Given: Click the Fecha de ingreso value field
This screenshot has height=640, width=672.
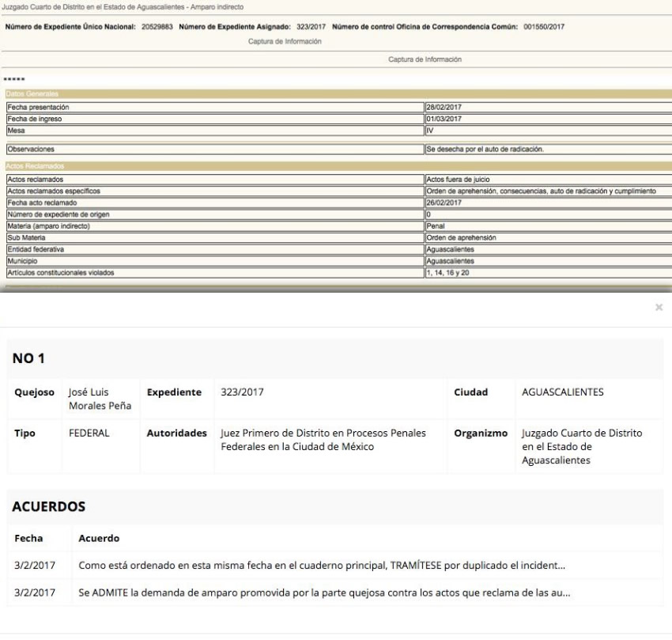Looking at the screenshot, I should click(549, 119).
